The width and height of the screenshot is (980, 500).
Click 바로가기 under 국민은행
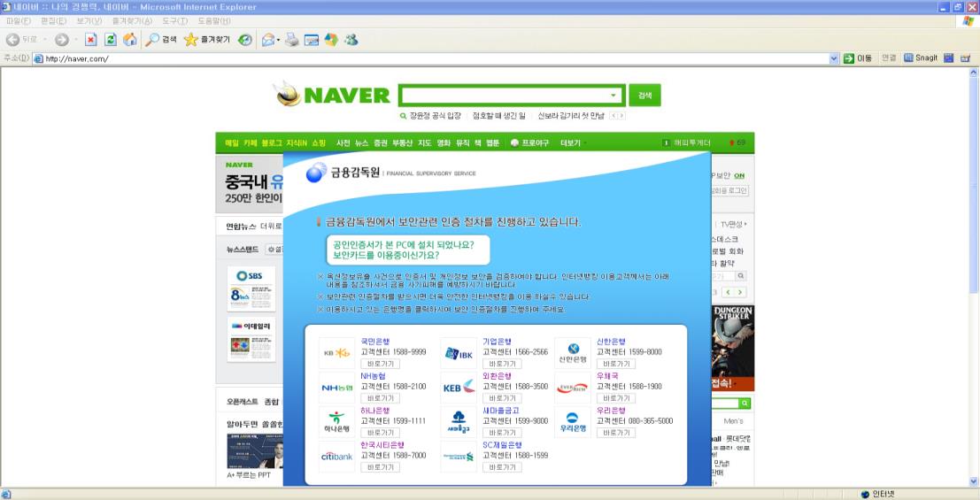click(x=380, y=364)
